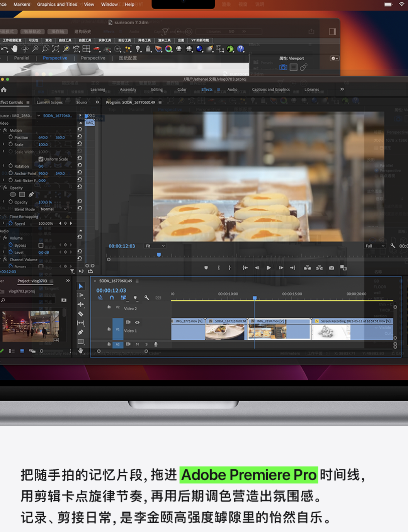Image resolution: width=408 pixels, height=532 pixels.
Task: Open the Blend Mode Normal dropdown
Action: pos(54,209)
